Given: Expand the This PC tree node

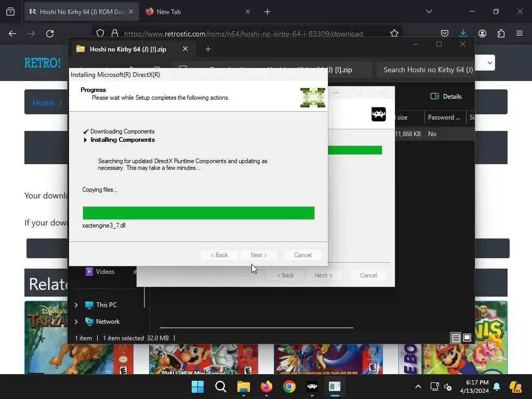Looking at the screenshot, I should click(76, 305).
